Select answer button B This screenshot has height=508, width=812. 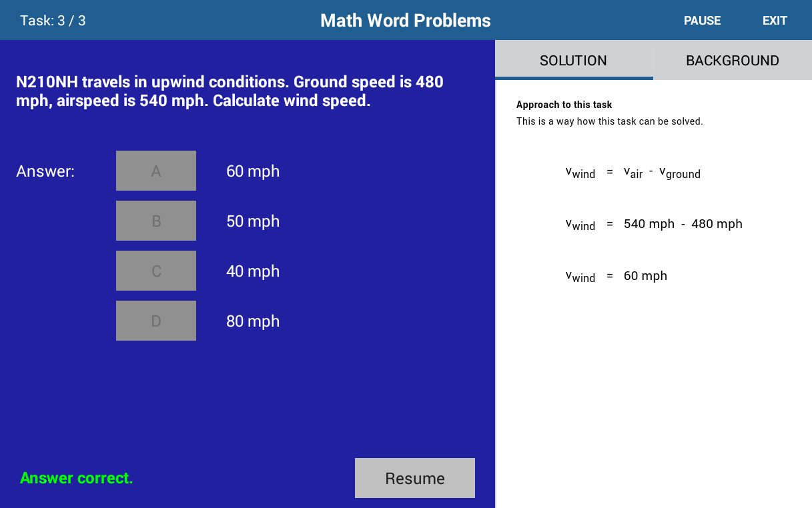(x=156, y=221)
